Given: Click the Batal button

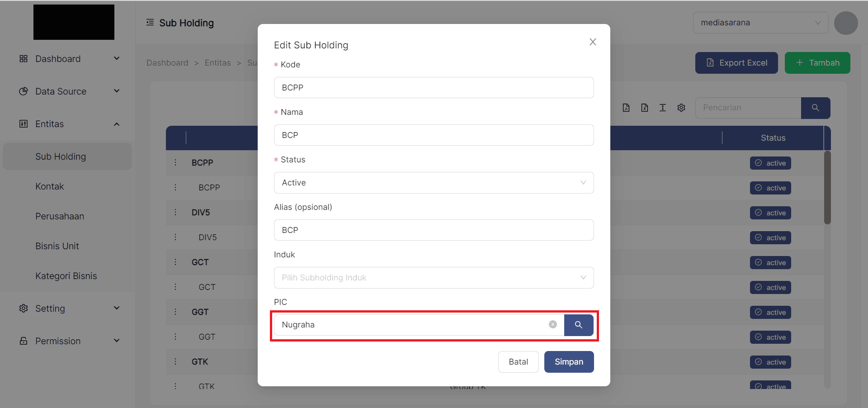Looking at the screenshot, I should point(518,362).
